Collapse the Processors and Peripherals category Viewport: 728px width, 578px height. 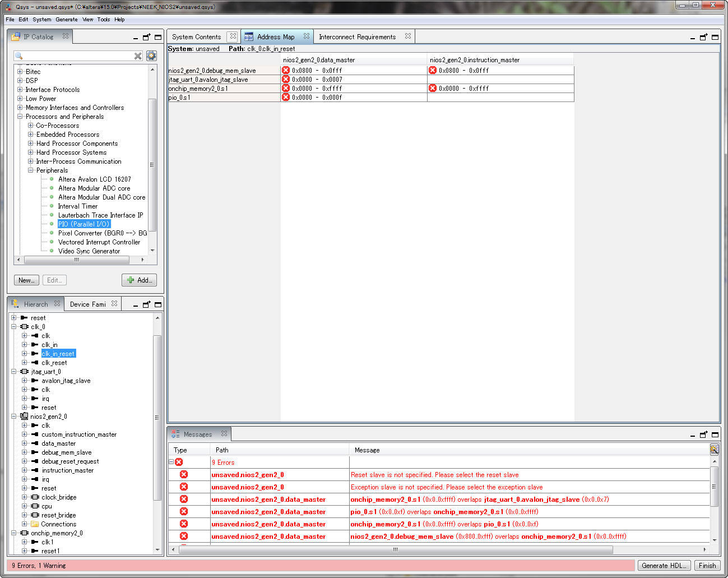point(20,117)
